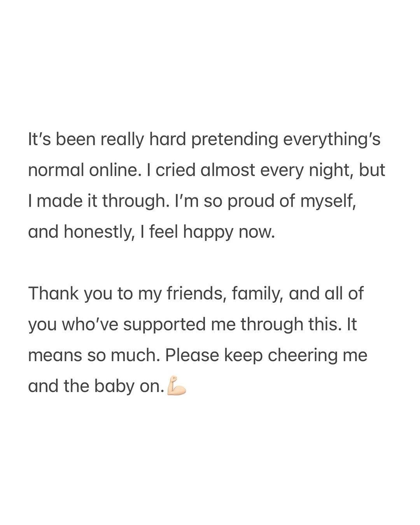Click the word "proud"
Screen dimensions: 420x525
point(251,201)
